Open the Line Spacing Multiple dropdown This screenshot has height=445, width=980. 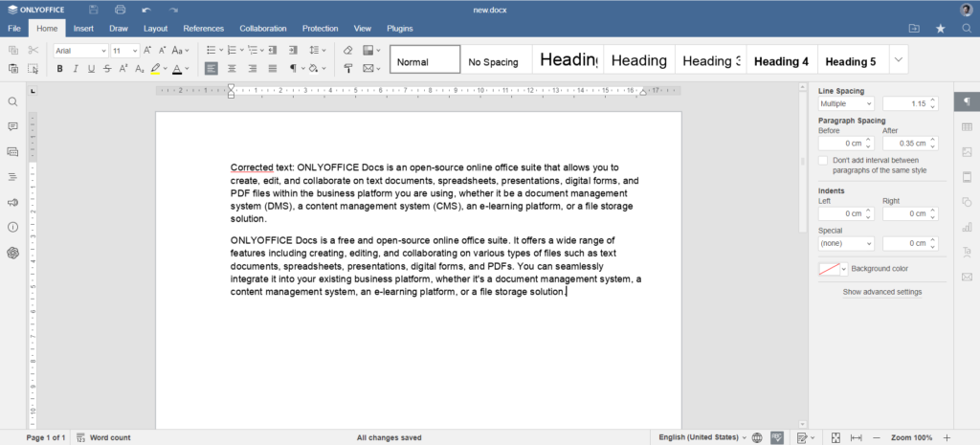846,103
